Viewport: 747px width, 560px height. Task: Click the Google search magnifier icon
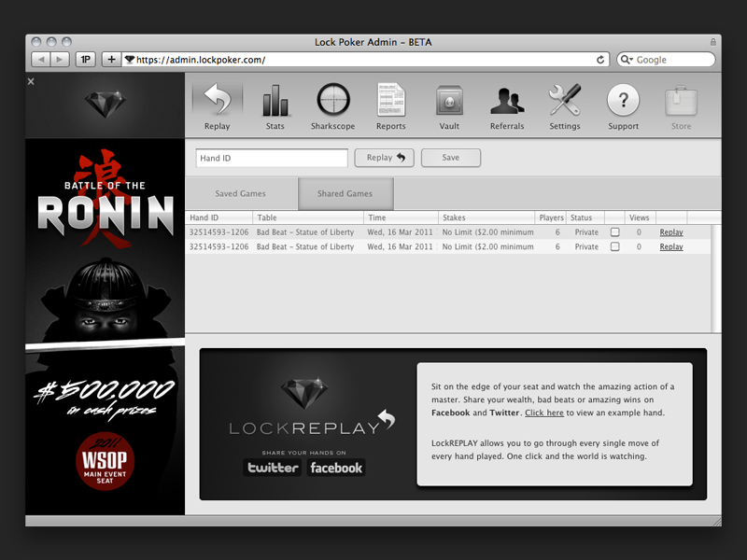click(626, 60)
